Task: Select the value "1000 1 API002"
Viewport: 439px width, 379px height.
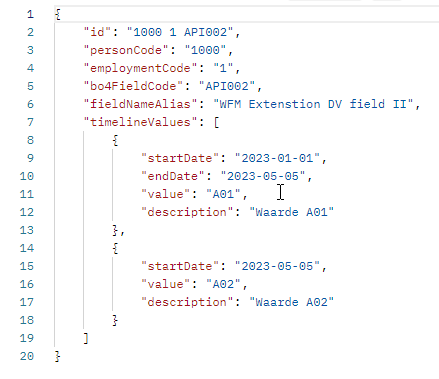Action: coord(180,32)
